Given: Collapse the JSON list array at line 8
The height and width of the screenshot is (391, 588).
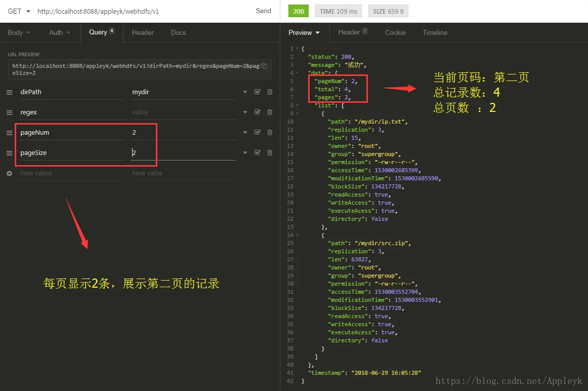Looking at the screenshot, I should point(298,105).
